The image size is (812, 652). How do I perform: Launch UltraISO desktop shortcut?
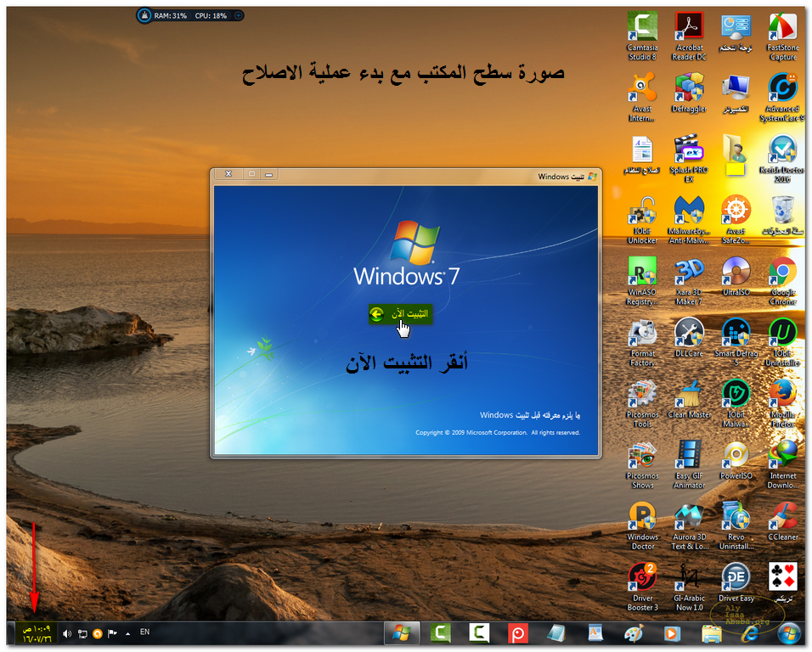tap(736, 281)
